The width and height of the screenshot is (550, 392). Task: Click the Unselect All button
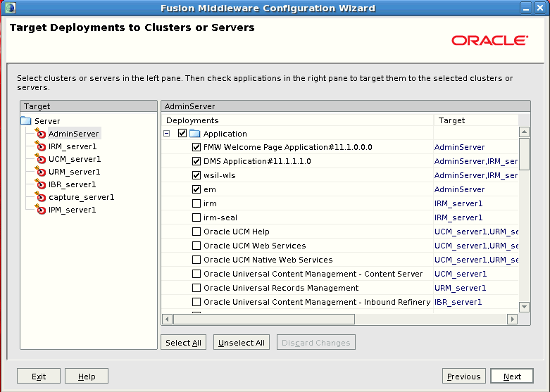click(x=242, y=343)
